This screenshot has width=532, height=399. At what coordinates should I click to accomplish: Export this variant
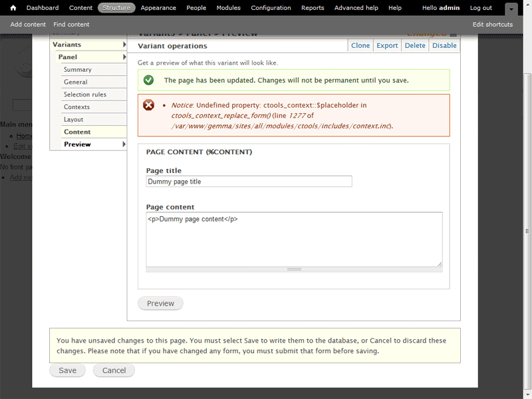(387, 45)
